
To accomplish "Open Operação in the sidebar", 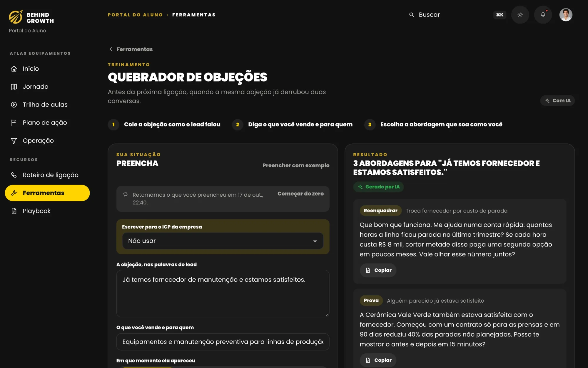I will point(47,140).
